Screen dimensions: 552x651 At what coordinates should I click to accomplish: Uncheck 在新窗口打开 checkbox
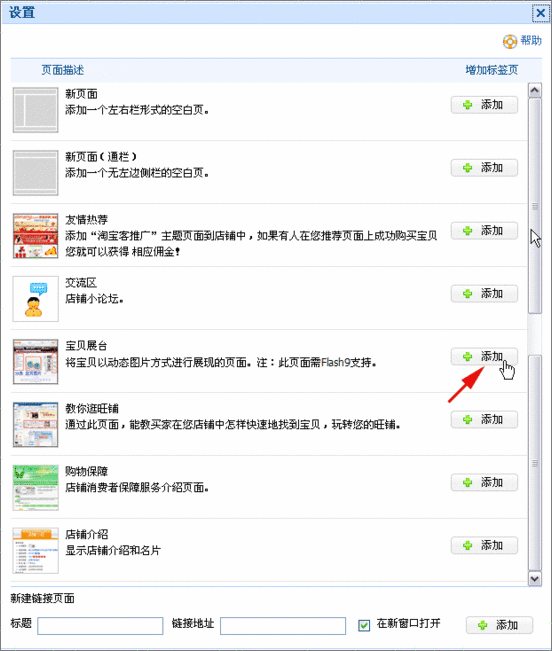(x=364, y=625)
